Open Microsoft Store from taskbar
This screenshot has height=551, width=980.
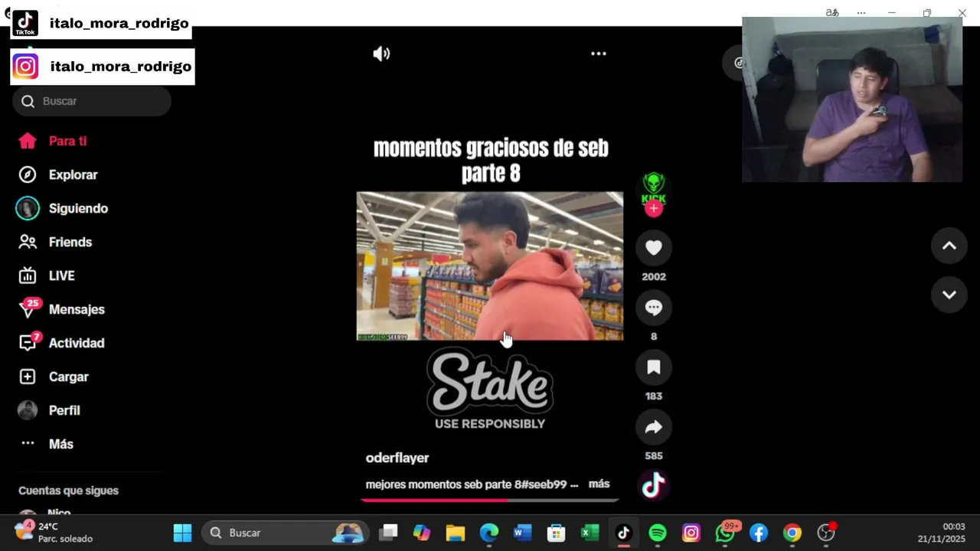pos(557,533)
